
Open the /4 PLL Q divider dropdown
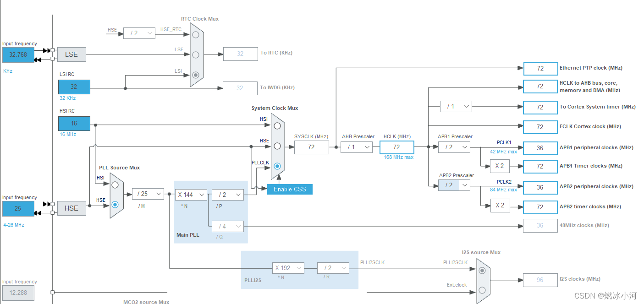pyautogui.click(x=227, y=226)
